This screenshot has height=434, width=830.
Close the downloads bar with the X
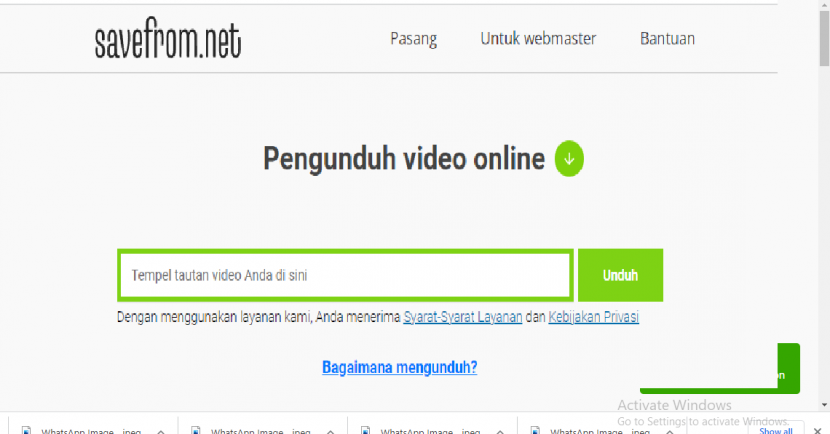click(x=817, y=430)
